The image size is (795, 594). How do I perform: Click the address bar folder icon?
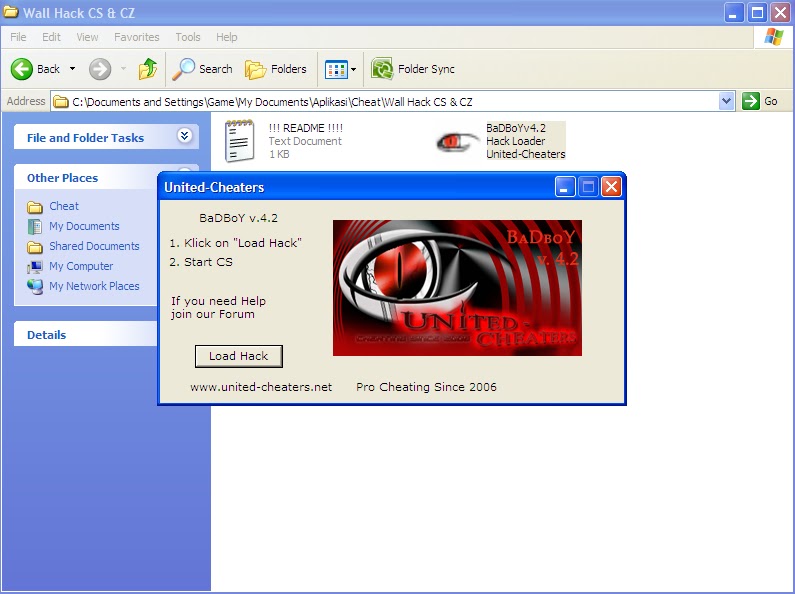pyautogui.click(x=61, y=102)
